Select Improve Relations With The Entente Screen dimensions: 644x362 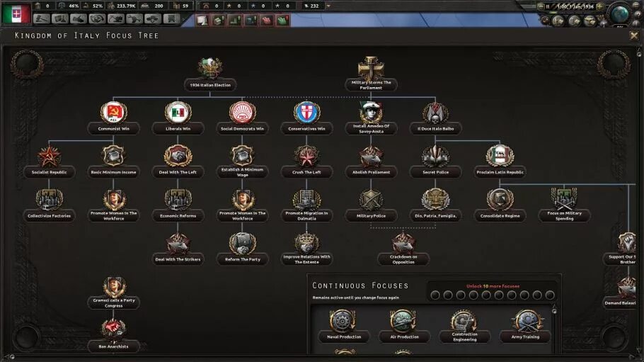pyautogui.click(x=306, y=249)
